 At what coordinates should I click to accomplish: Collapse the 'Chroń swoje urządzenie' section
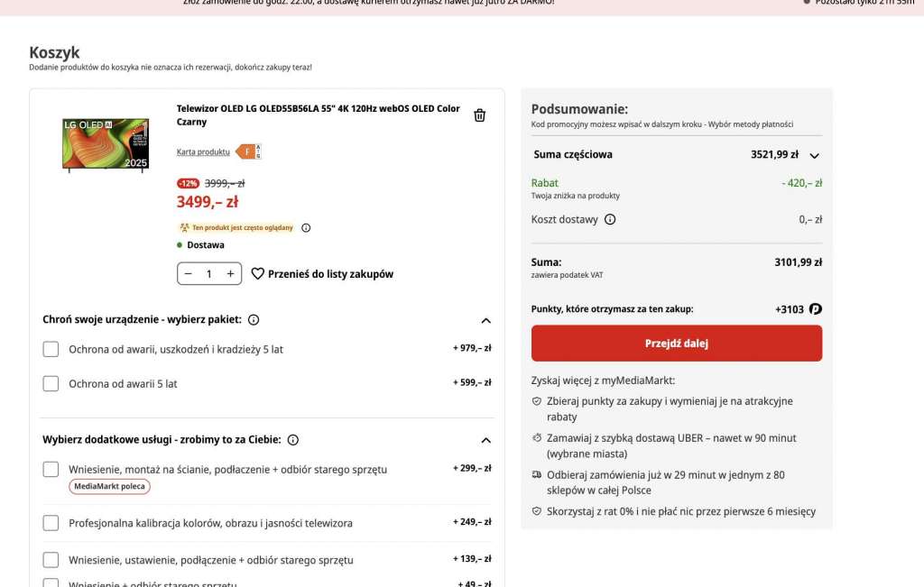click(x=485, y=319)
